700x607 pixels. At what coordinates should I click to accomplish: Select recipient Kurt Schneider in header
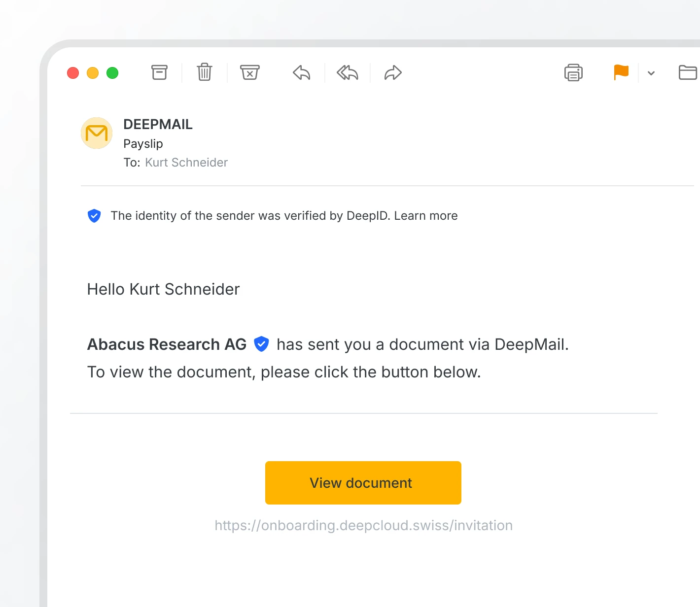coord(186,163)
